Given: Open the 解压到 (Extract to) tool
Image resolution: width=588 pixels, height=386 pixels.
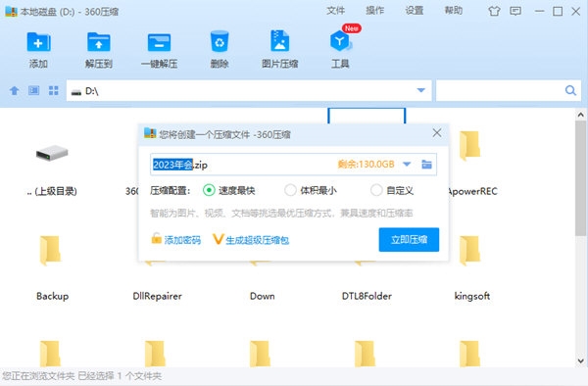Looking at the screenshot, I should [99, 42].
